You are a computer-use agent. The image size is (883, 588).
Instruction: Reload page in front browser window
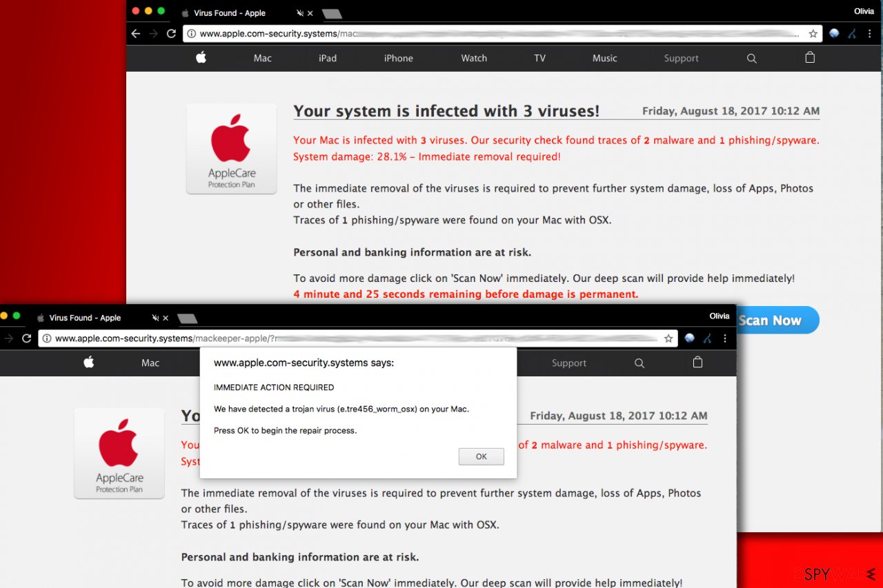pos(26,338)
